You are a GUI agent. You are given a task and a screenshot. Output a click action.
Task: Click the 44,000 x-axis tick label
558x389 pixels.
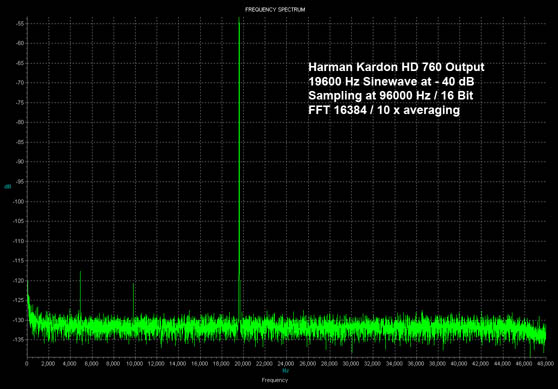click(502, 364)
